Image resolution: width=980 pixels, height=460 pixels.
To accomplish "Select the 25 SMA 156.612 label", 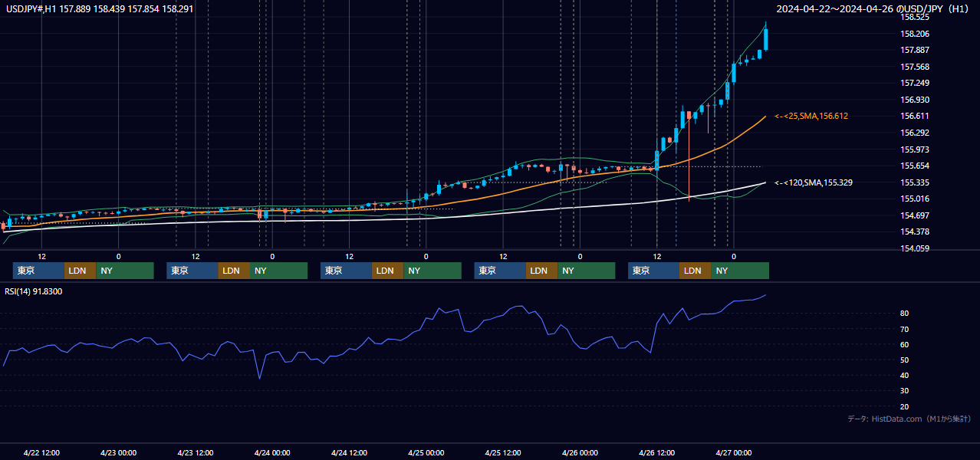I will 811,116.
